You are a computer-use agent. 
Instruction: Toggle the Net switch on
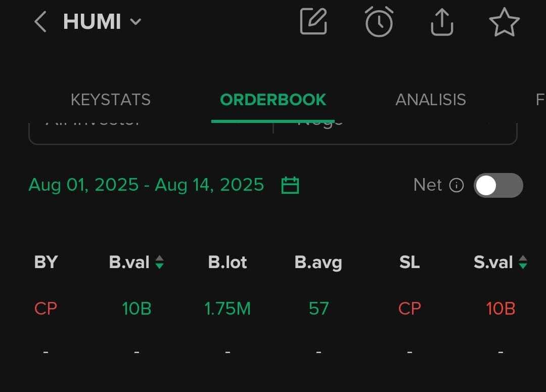pos(498,185)
